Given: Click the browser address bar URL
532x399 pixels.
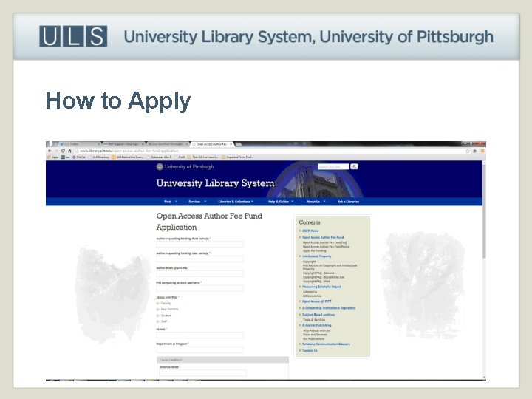Looking at the screenshot, I should coord(129,151).
